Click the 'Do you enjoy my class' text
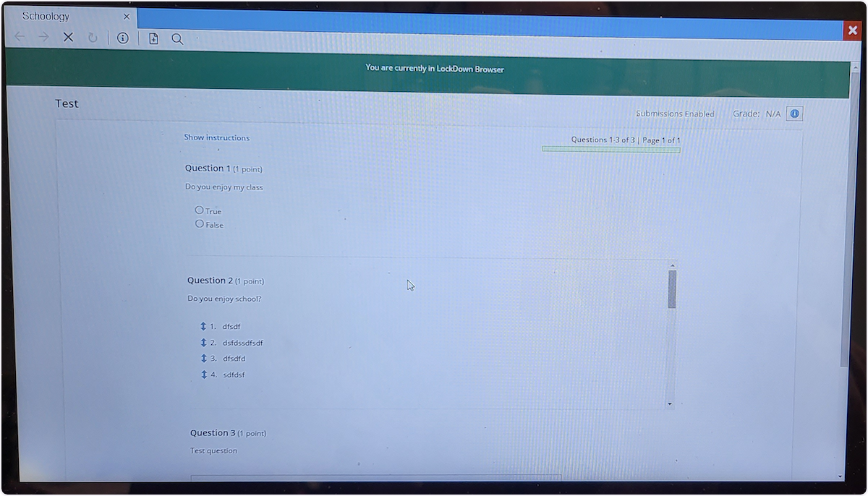 point(224,187)
